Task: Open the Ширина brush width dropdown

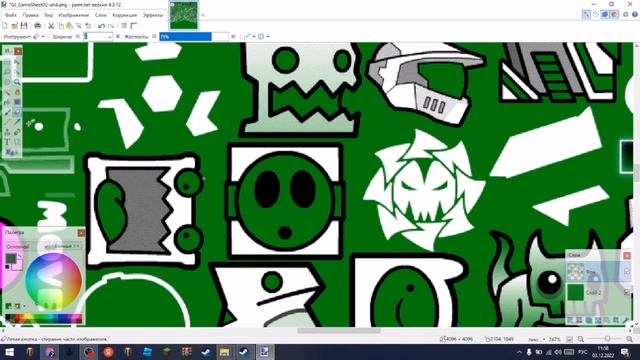Action: [x=109, y=37]
